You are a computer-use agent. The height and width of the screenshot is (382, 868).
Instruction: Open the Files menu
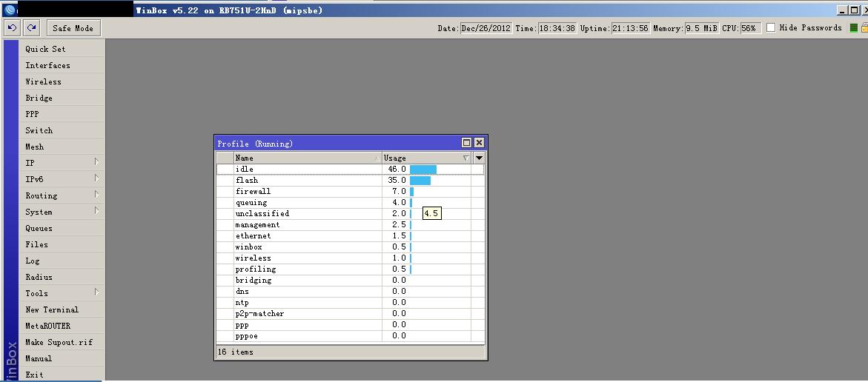click(62, 244)
